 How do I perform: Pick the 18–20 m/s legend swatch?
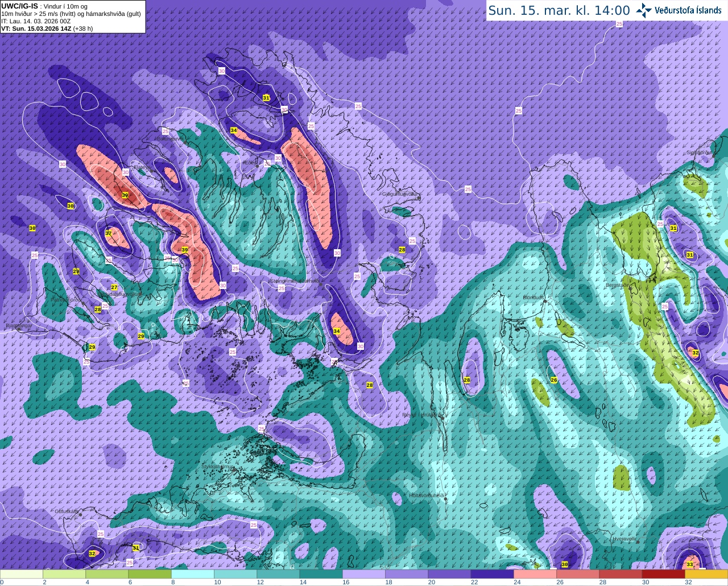407,574
